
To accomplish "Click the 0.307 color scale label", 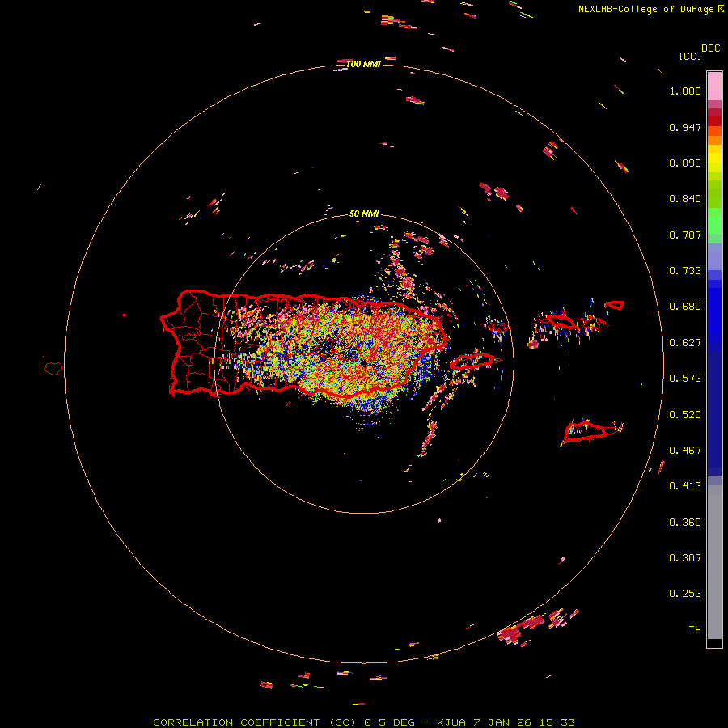I will pyautogui.click(x=685, y=558).
